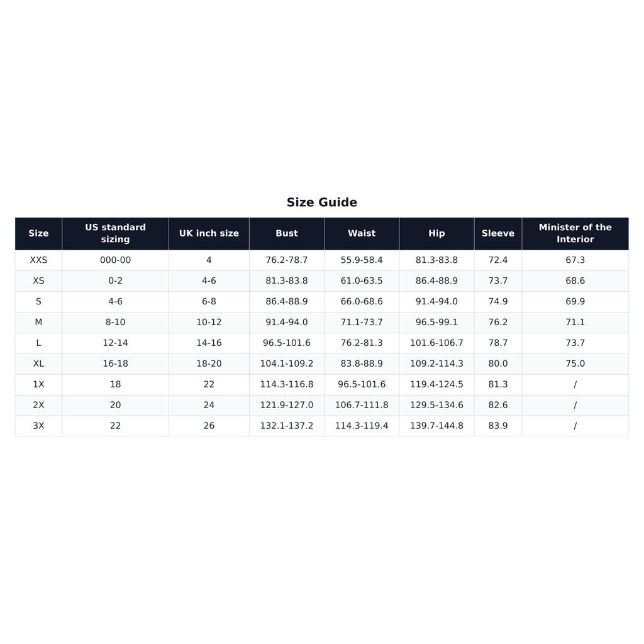Click US sizing cell 000-00
644x644 pixels.
coord(116,260)
